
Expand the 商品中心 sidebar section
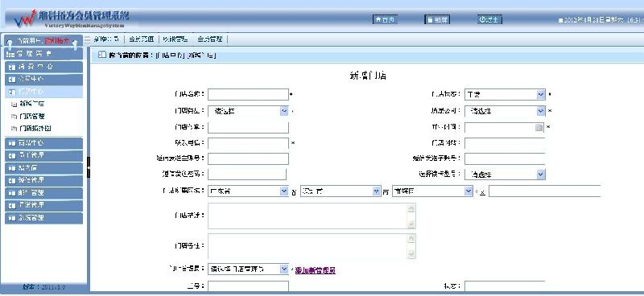[x=43, y=143]
